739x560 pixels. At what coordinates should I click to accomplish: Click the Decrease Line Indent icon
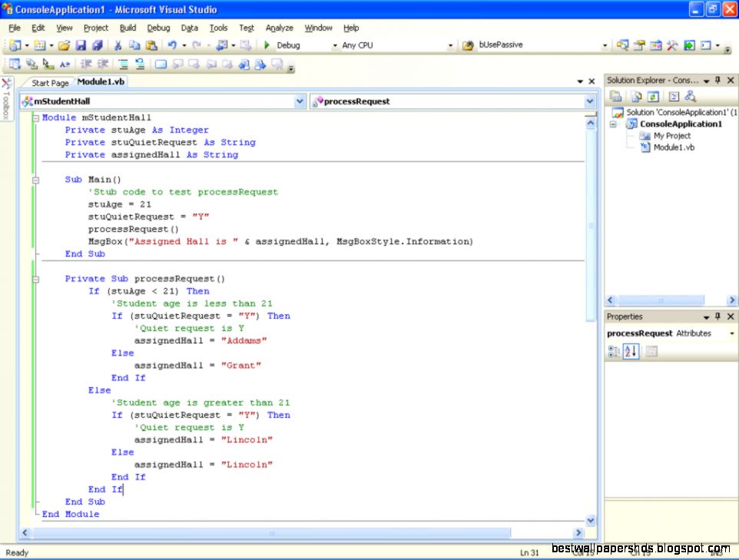coord(86,64)
